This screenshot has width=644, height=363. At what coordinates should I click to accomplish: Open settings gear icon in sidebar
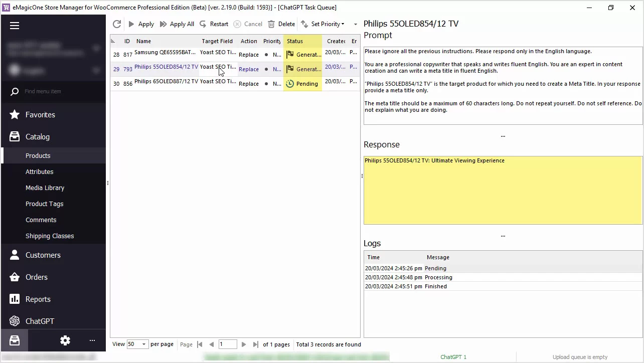point(65,340)
